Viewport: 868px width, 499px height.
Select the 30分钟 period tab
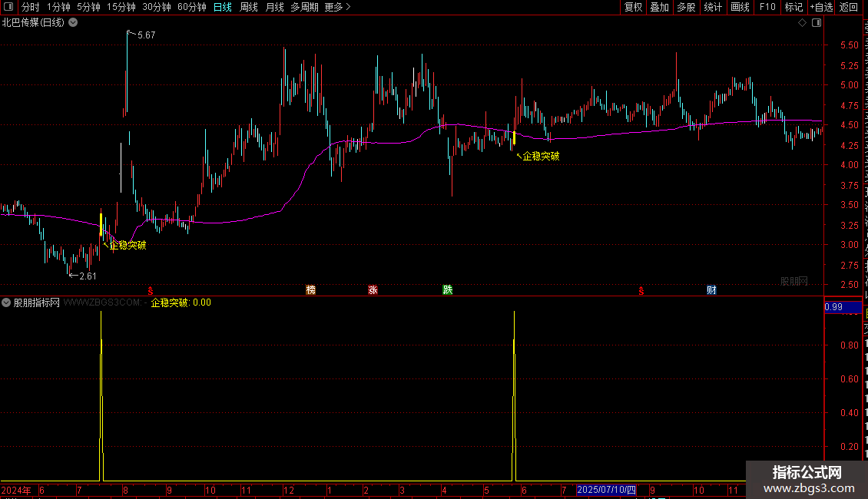point(157,7)
